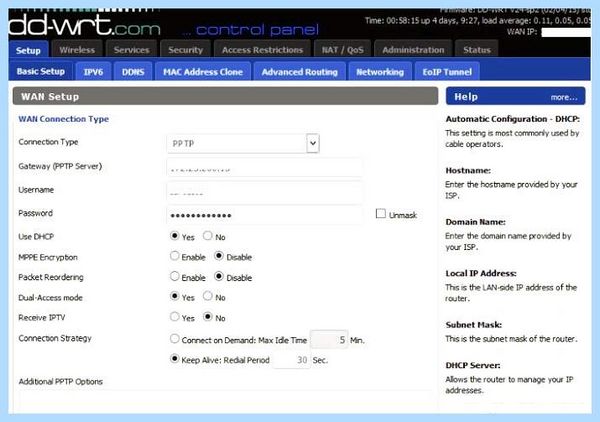
Task: Select No for Use DHCP
Action: pos(208,236)
